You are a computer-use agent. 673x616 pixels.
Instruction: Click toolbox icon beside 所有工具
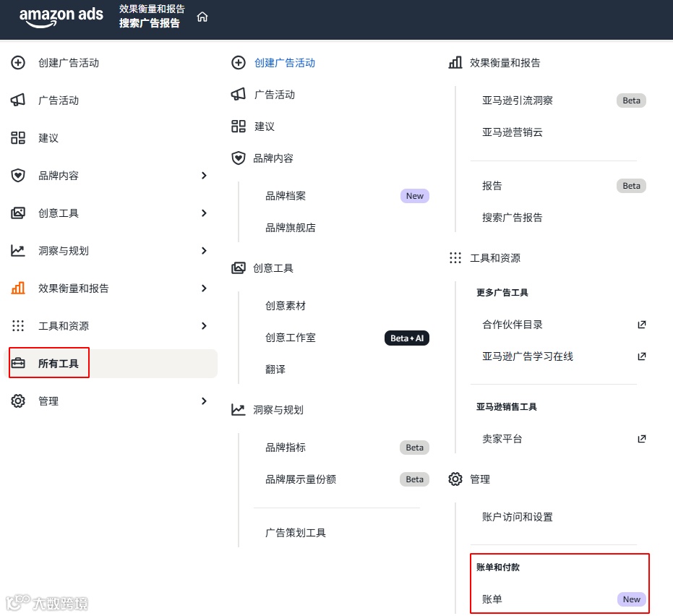point(18,363)
